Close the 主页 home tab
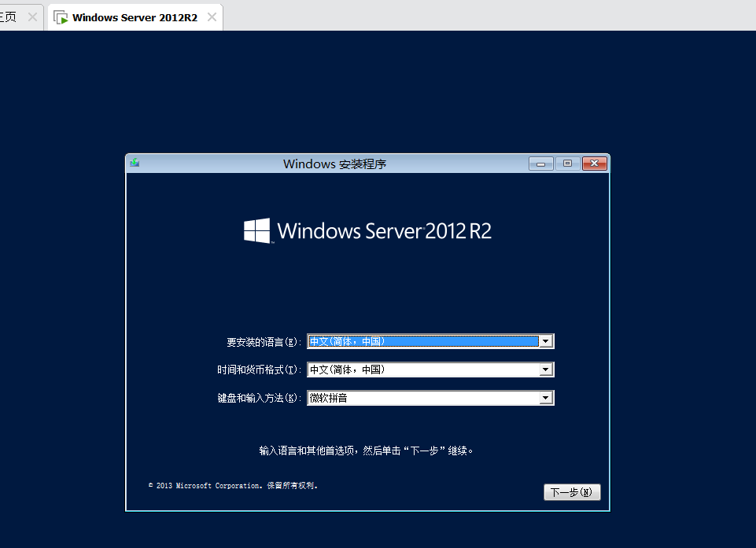The height and width of the screenshot is (548, 756). point(32,17)
